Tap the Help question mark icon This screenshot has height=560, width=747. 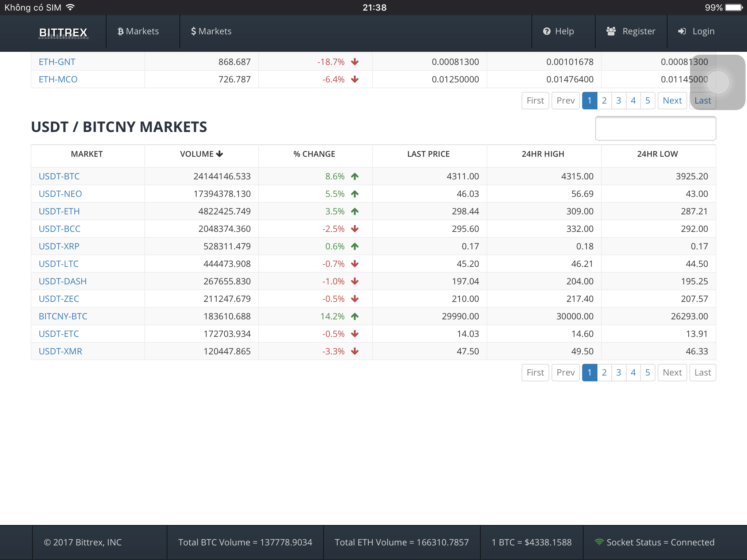click(546, 31)
